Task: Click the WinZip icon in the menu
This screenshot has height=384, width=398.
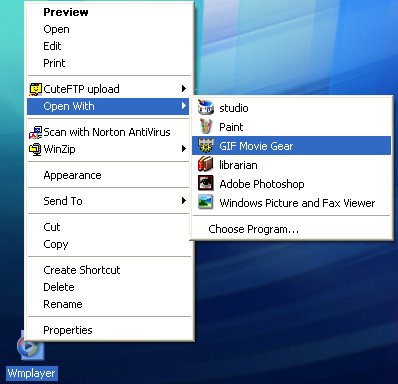Action: click(x=35, y=149)
